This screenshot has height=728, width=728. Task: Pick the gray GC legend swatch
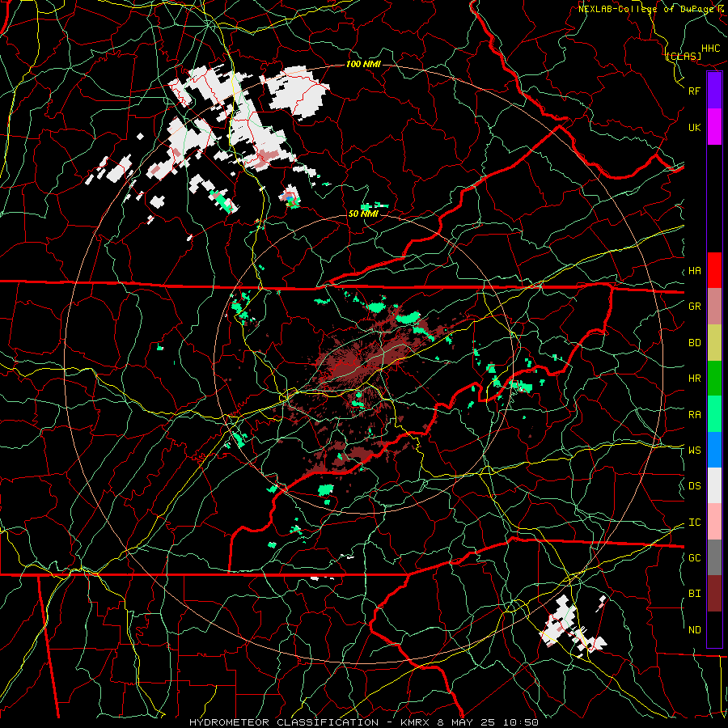(x=714, y=557)
